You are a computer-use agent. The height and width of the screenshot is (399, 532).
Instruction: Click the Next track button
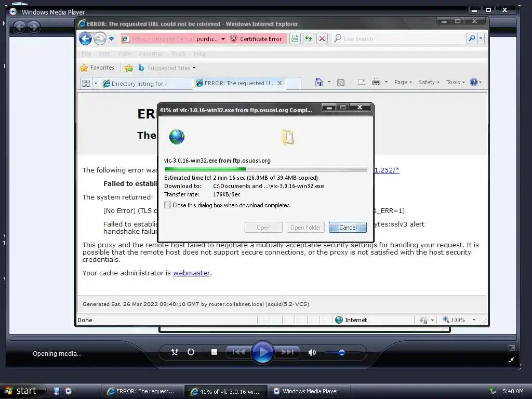point(287,352)
